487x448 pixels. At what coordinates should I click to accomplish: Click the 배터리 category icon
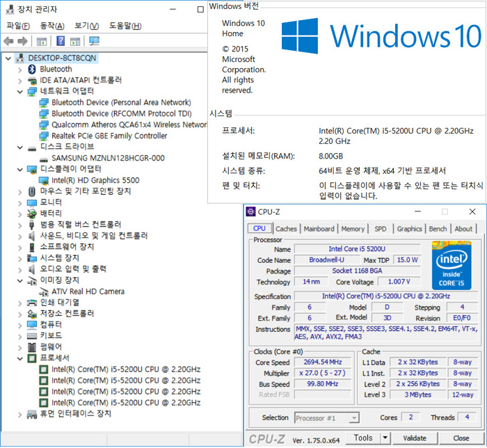pos(32,214)
